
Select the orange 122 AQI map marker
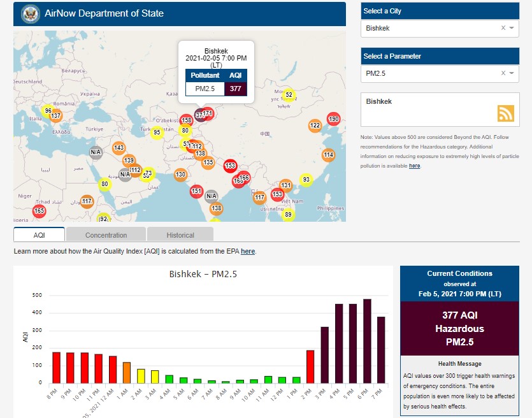click(315, 126)
